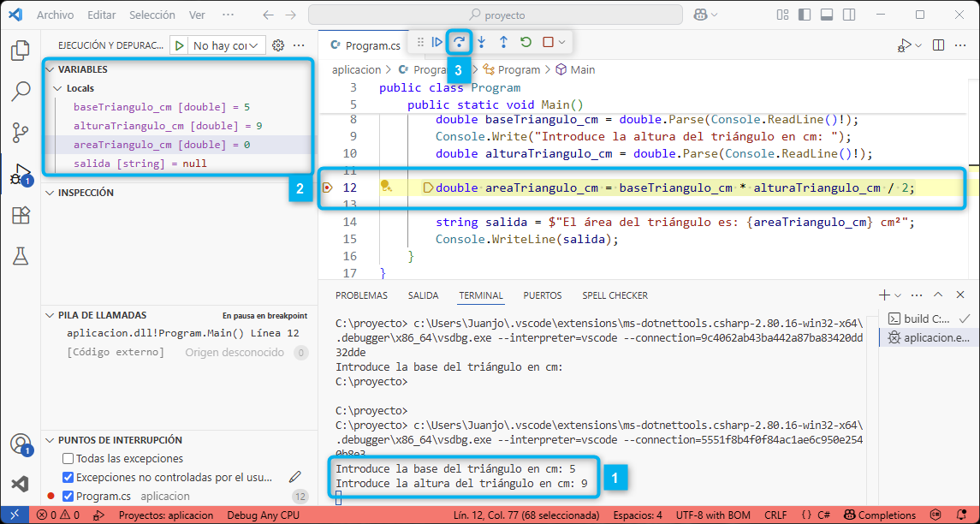Viewport: 980px width, 524px height.
Task: Open the dropdown arrow next to Stop
Action: [561, 42]
